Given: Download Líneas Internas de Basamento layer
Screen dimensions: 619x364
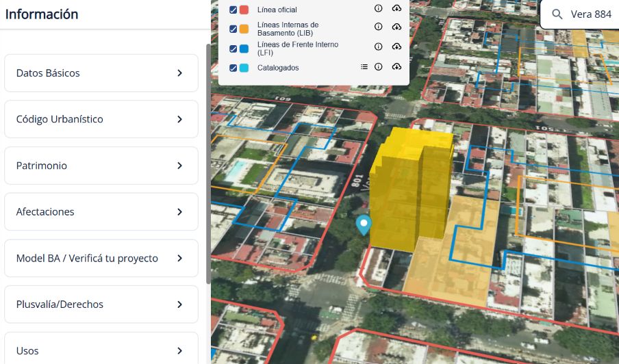Looking at the screenshot, I should point(396,27).
